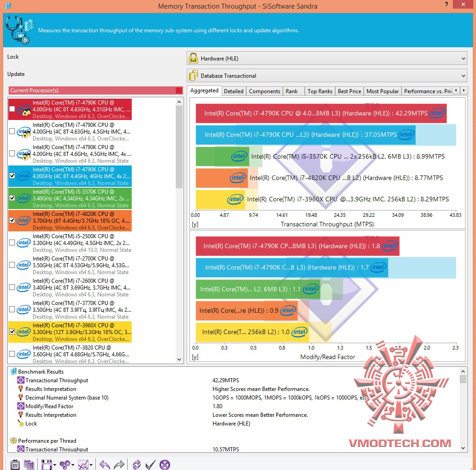
Task: Click the [y] axis toggle under throughput chart
Action: 195,224
